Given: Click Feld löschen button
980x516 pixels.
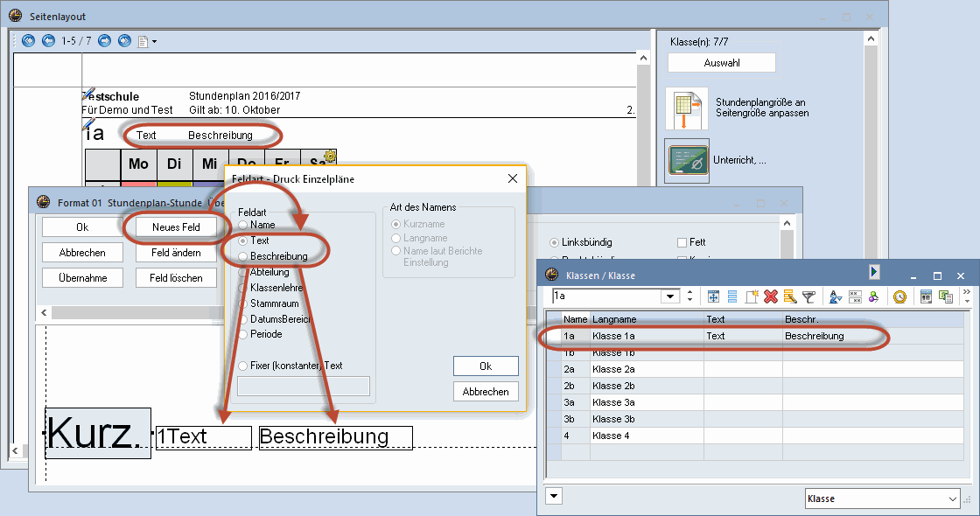Looking at the screenshot, I should [176, 278].
